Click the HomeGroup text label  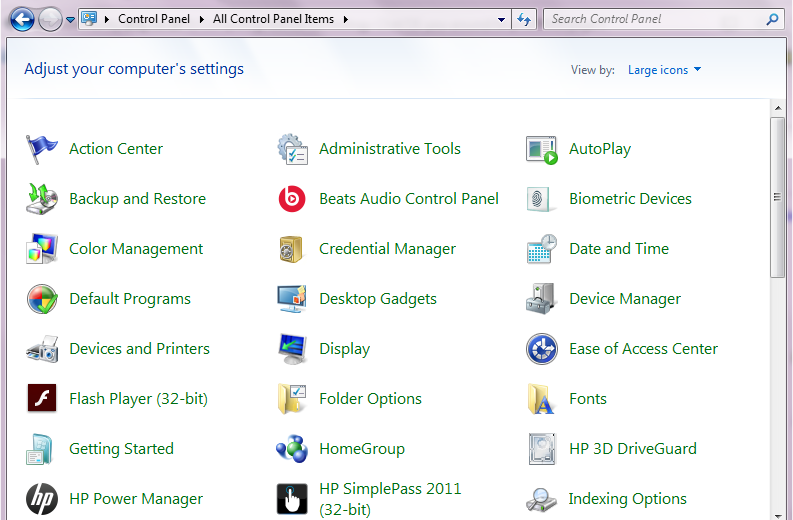(362, 449)
